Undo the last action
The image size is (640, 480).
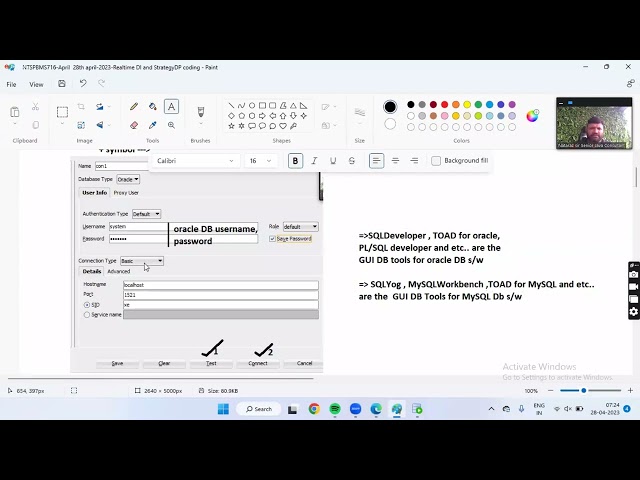(x=83, y=84)
